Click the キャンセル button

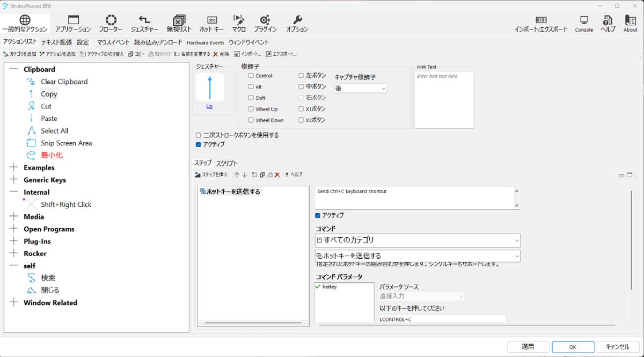(x=617, y=347)
